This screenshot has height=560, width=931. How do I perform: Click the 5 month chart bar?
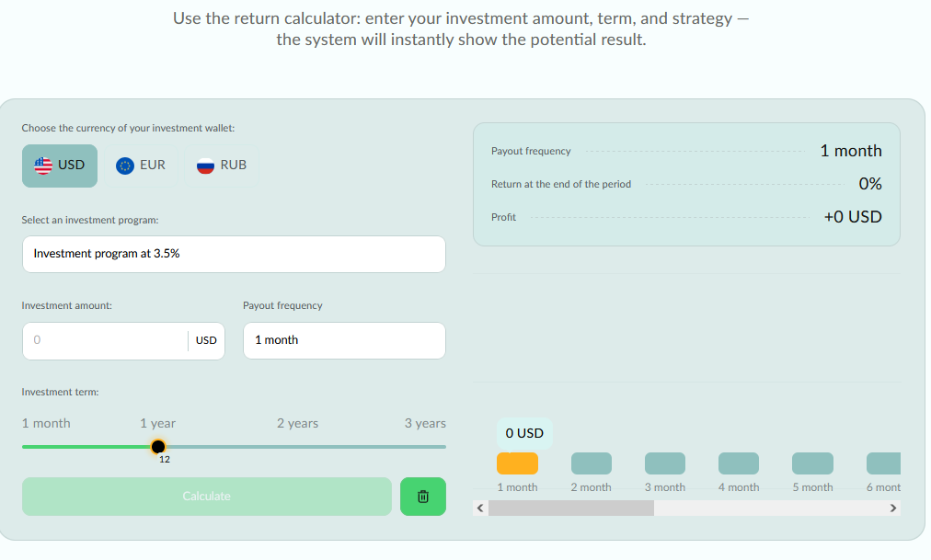pyautogui.click(x=812, y=463)
